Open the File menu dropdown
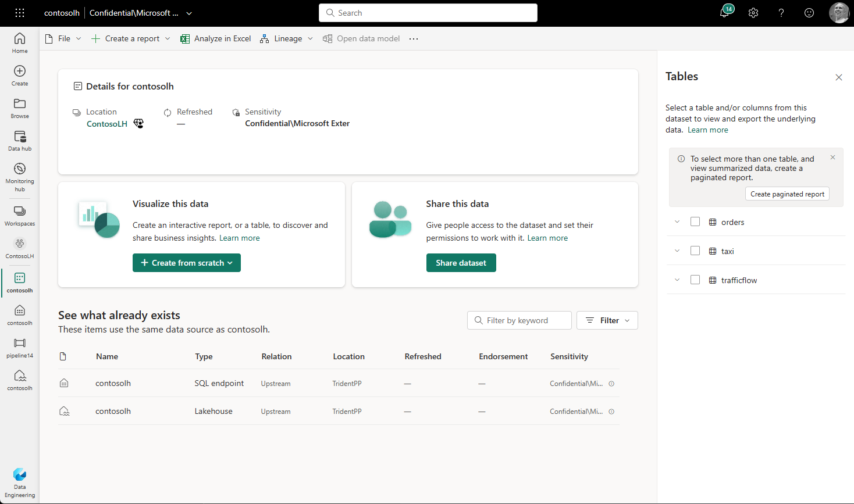This screenshot has height=504, width=854. [x=63, y=39]
